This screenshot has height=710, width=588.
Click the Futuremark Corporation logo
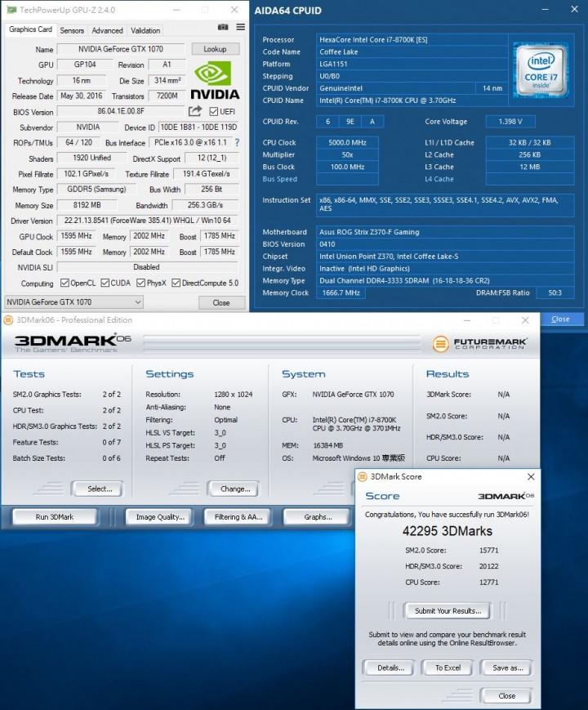click(x=480, y=344)
